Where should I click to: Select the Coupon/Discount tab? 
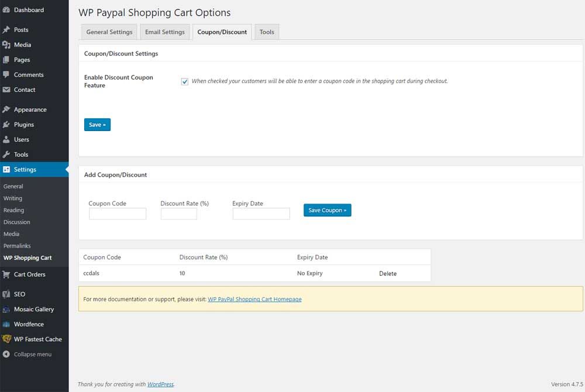click(x=222, y=32)
